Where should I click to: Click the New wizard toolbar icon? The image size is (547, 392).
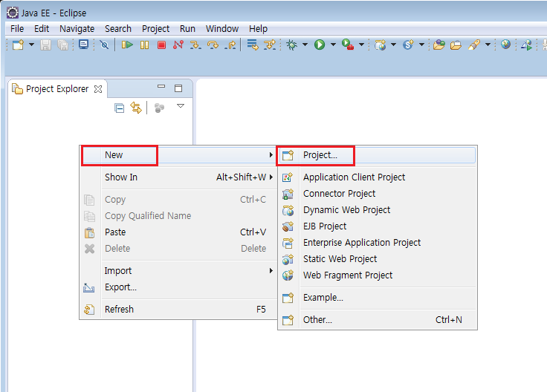18,45
